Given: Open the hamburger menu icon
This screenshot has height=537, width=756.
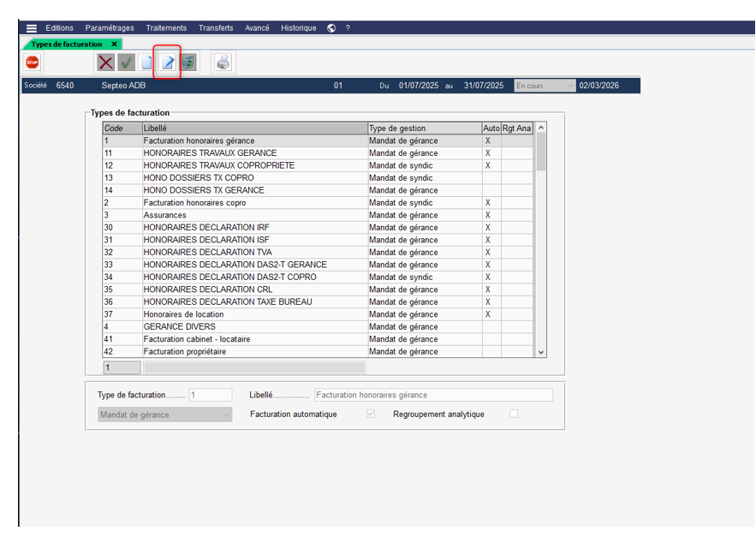Looking at the screenshot, I should (32, 28).
